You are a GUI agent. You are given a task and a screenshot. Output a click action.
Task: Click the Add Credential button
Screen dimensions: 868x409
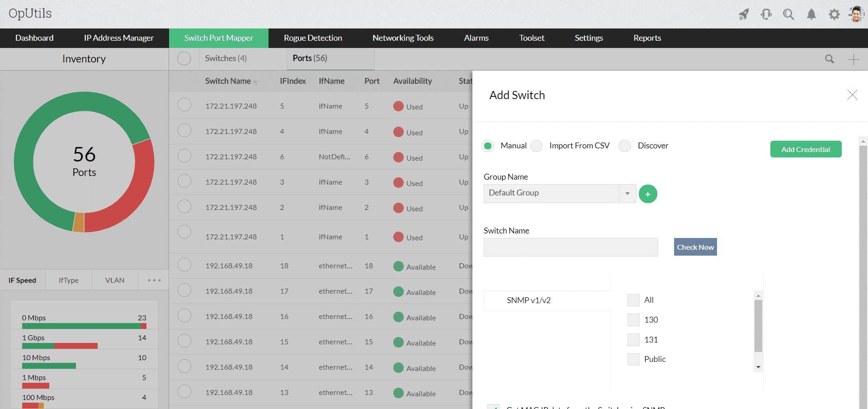click(806, 149)
